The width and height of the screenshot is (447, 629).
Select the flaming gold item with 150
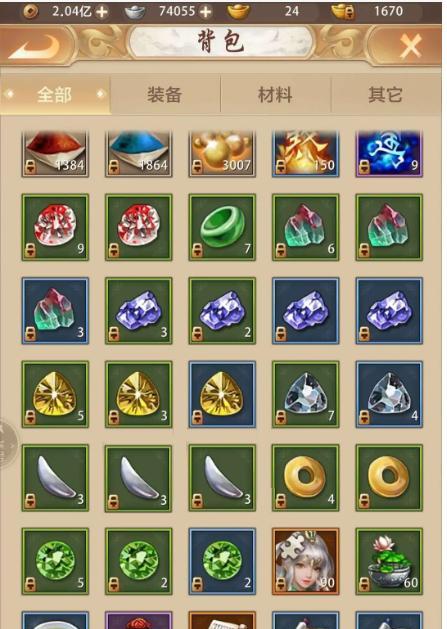(305, 154)
